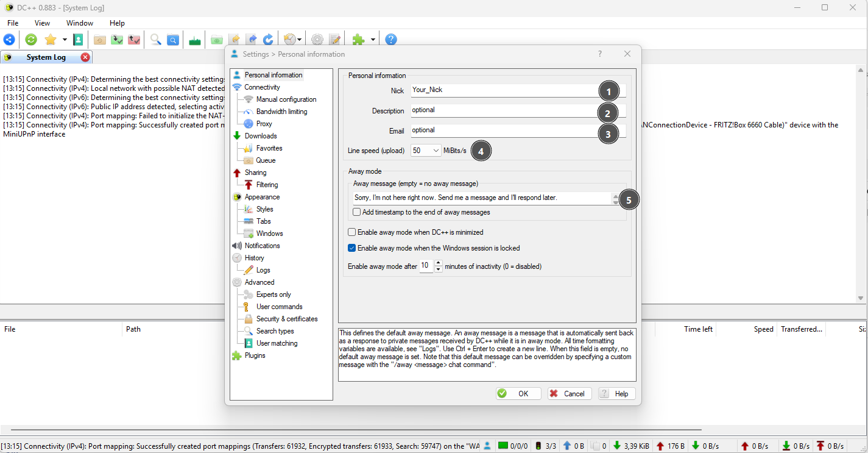Click the system log scrollbar down arrow
Image resolution: width=868 pixels, height=453 pixels.
[861, 298]
